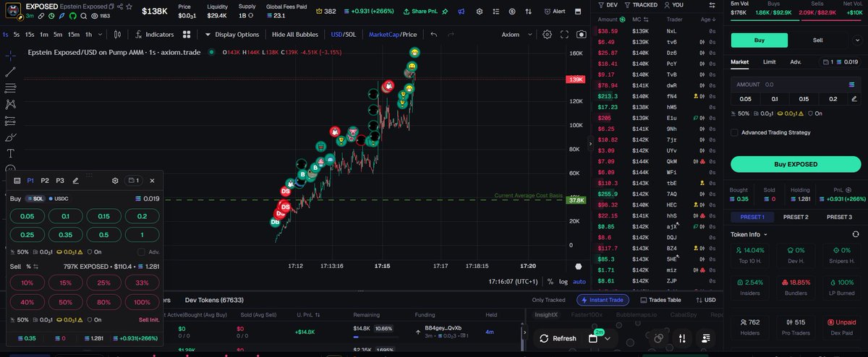868x357 pixels.
Task: Undo the last chart action
Action: pos(434,34)
